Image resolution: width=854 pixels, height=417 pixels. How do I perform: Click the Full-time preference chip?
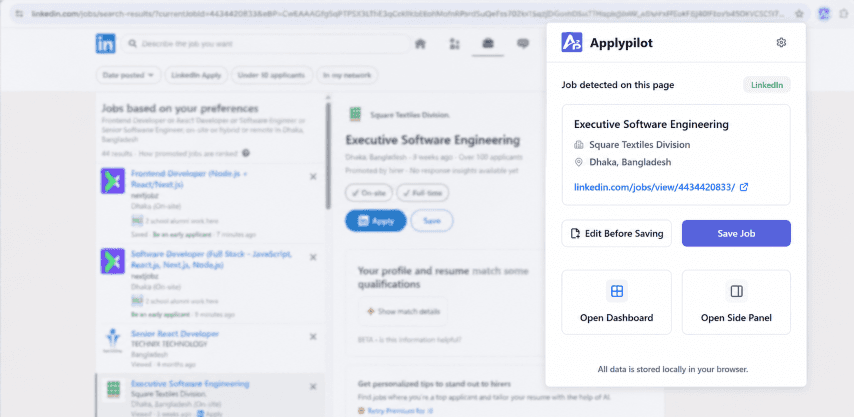(x=423, y=193)
